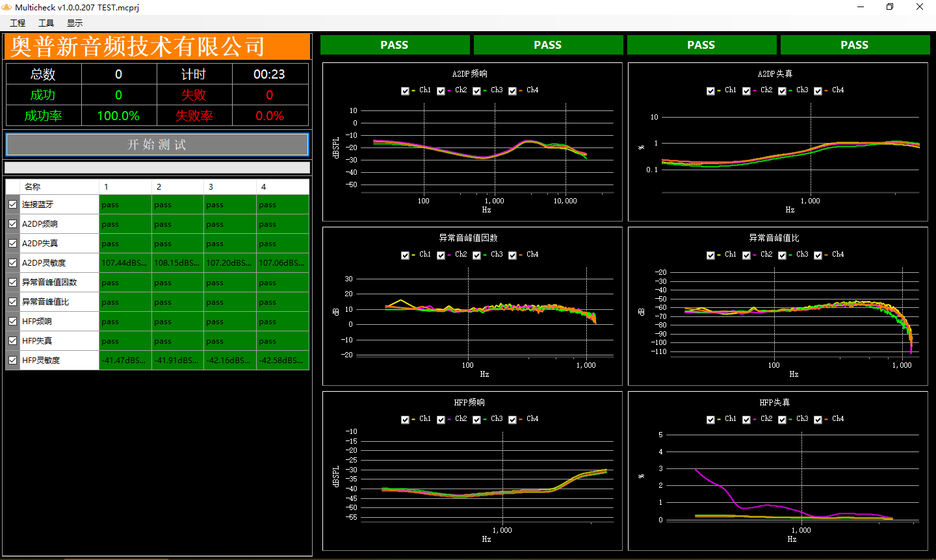Image resolution: width=936 pixels, height=560 pixels.
Task: Toggle Ch1 in HFP频响 chart
Action: pos(405,420)
